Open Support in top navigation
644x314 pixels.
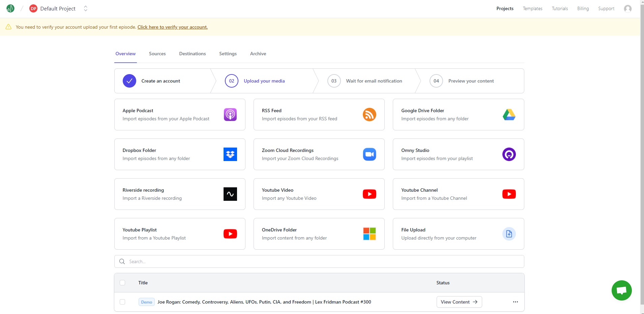point(606,9)
